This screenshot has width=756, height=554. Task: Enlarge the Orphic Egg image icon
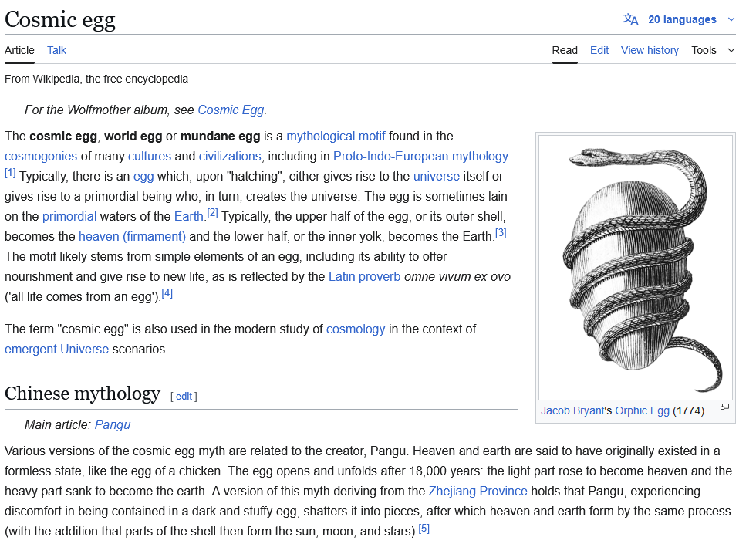coord(724,407)
